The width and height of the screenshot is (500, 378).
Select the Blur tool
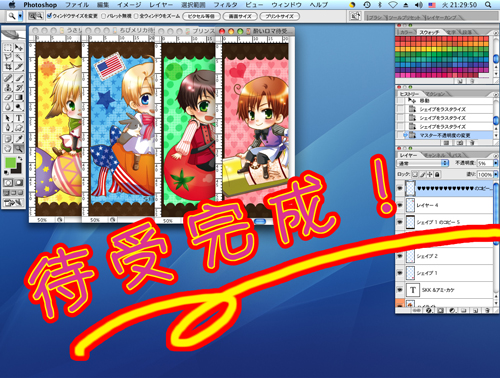click(8, 107)
